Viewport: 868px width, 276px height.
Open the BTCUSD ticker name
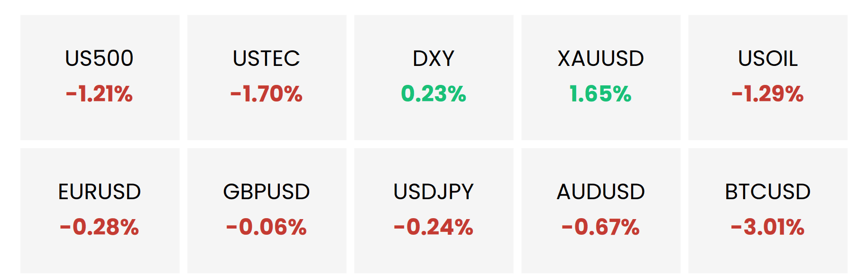click(x=767, y=192)
